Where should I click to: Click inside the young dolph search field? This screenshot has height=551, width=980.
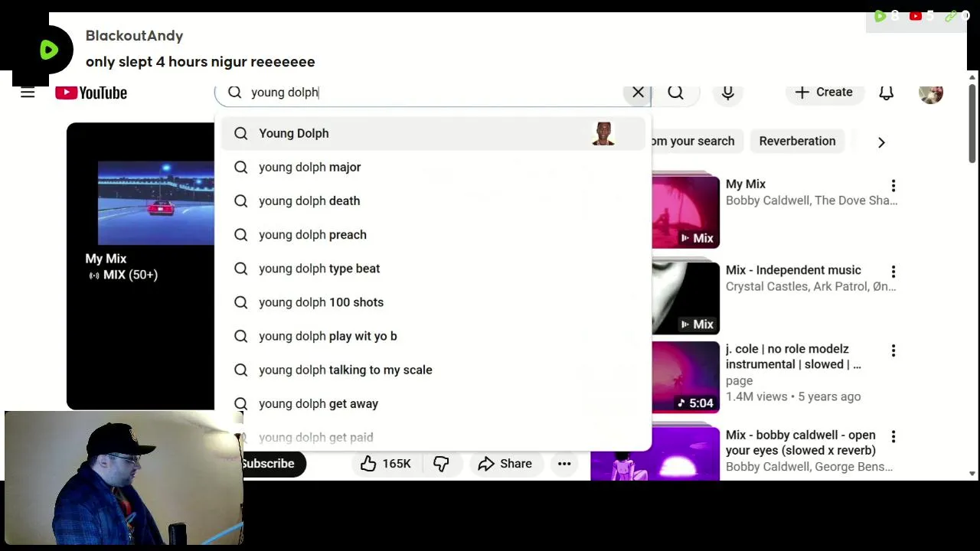point(433,92)
